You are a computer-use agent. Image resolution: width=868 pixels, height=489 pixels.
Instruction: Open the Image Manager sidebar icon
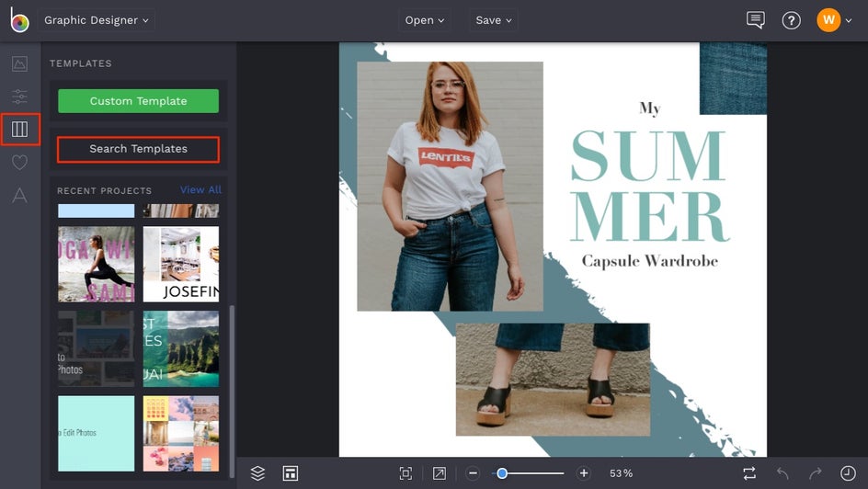pos(19,63)
